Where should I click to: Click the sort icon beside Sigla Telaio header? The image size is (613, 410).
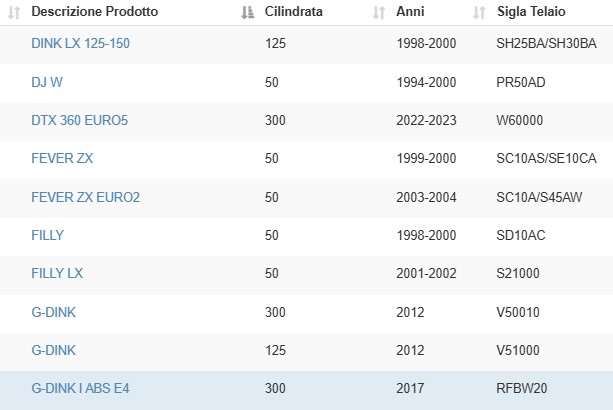coord(479,13)
